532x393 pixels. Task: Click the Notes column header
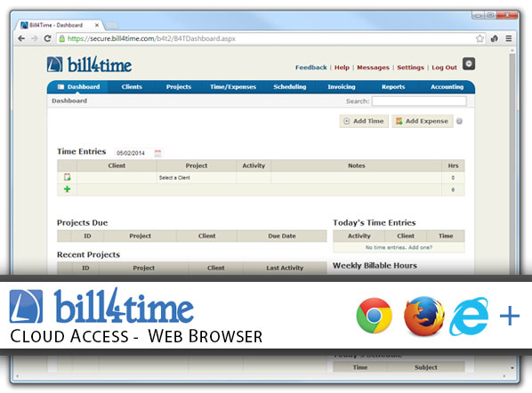(356, 165)
